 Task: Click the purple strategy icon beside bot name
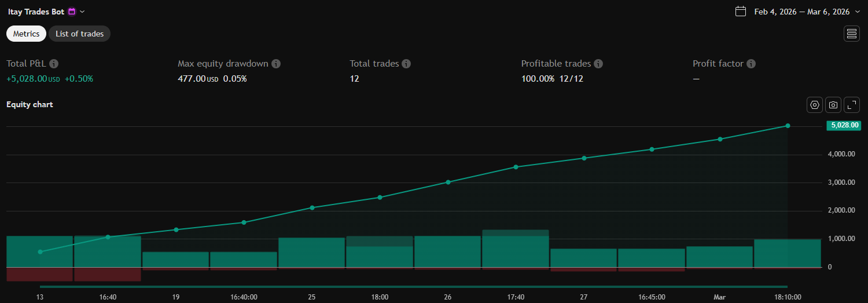(72, 12)
